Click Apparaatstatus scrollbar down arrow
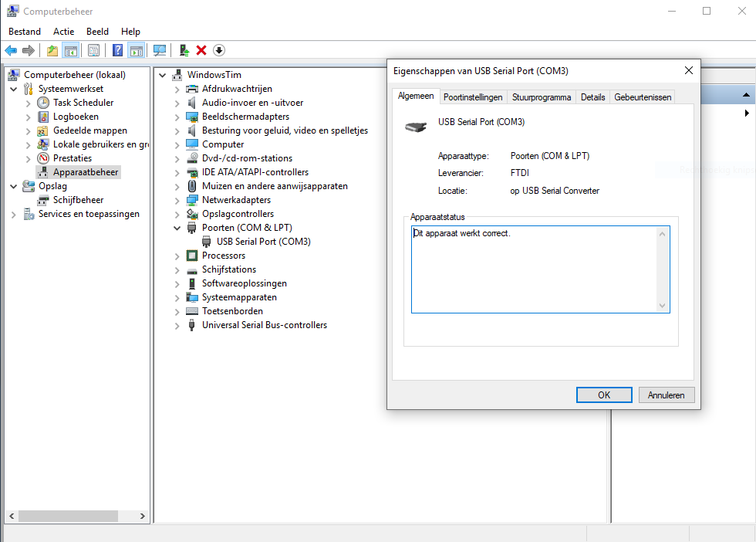The height and width of the screenshot is (542, 756). [x=663, y=306]
